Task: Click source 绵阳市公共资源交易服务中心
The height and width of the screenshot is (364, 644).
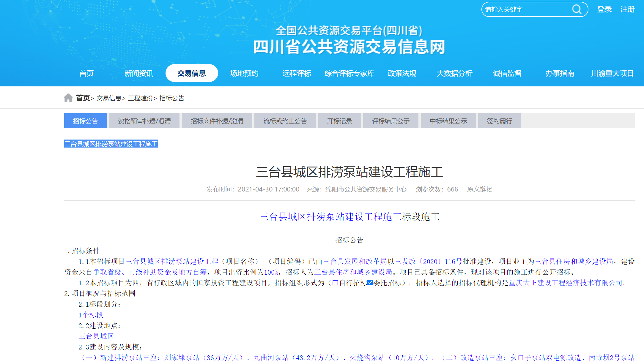Action: [x=366, y=189]
